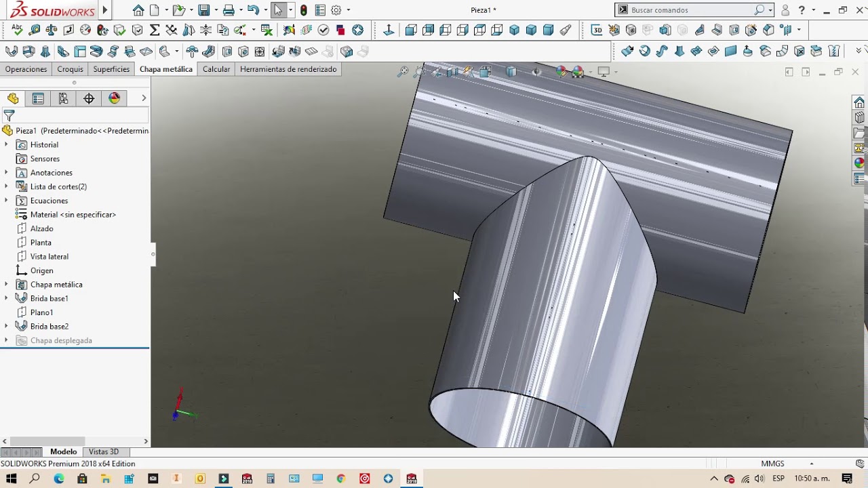868x488 pixels.
Task: Click the taskbar search magnifier
Action: pyautogui.click(x=35, y=479)
